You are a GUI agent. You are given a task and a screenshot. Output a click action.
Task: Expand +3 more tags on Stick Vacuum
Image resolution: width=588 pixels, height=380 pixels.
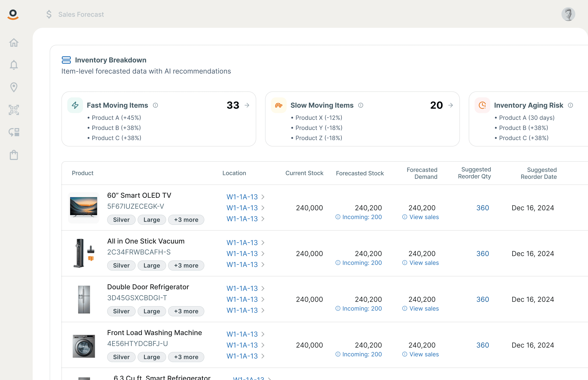186,266
